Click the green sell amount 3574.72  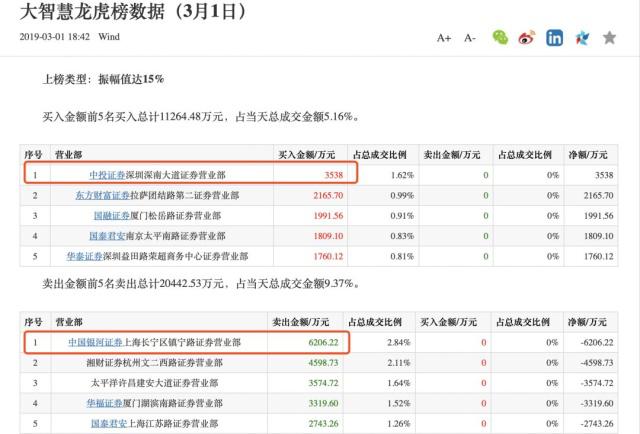pos(323,383)
